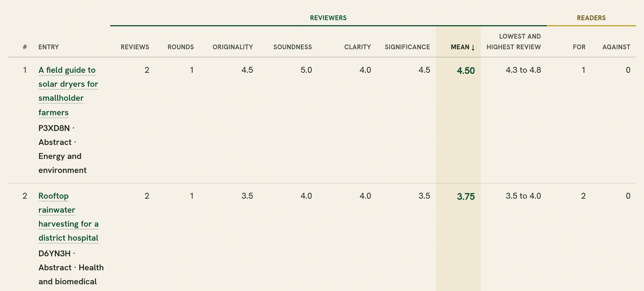Screen dimensions: 644x291
Task: Click entry code D6YN3H
Action: click(x=54, y=254)
